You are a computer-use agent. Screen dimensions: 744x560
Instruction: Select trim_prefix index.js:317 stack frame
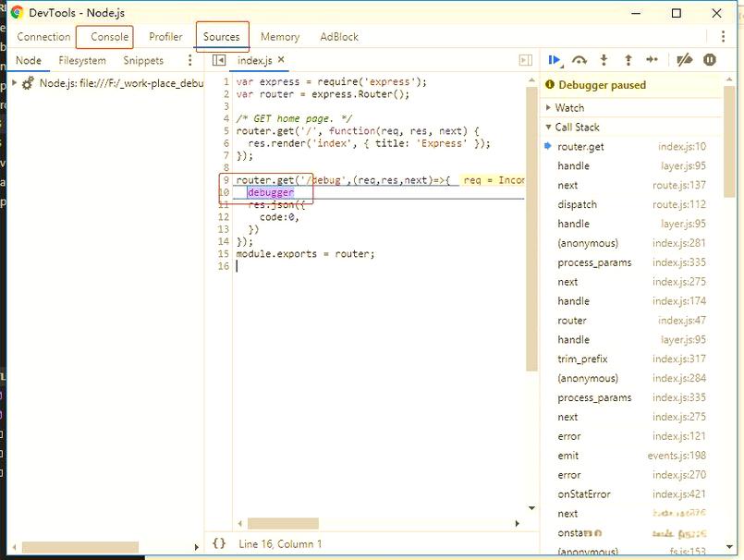631,359
